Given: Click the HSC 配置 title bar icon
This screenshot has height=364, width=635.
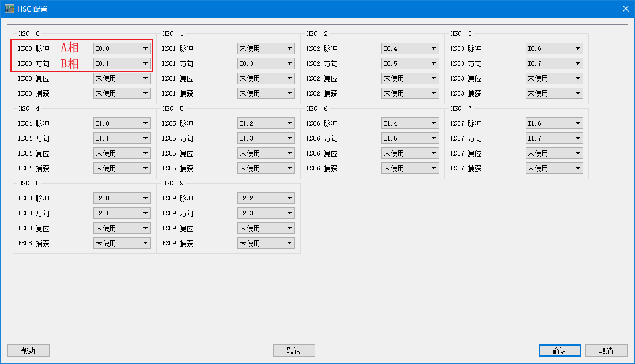Looking at the screenshot, I should tap(10, 9).
